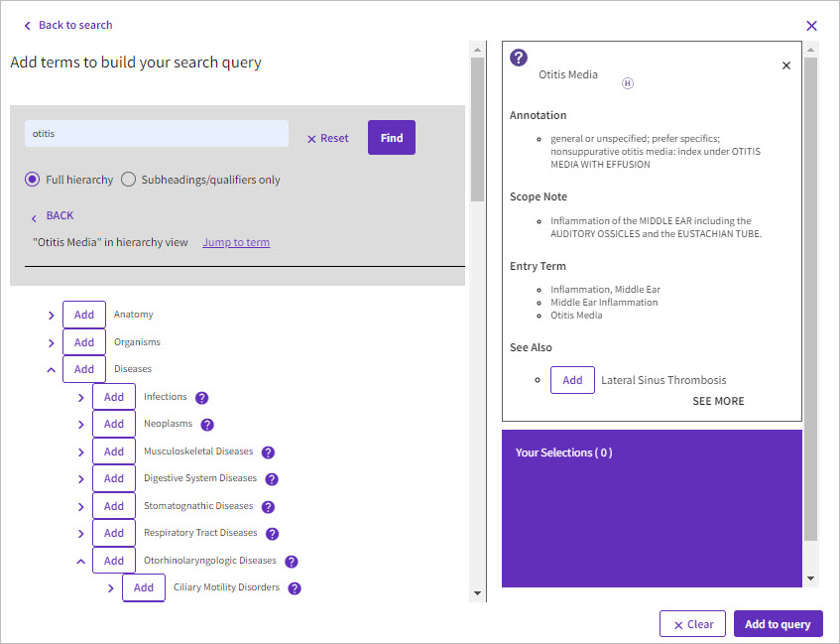This screenshot has width=840, height=644.
Task: Click the Jump to term link
Action: 236,242
